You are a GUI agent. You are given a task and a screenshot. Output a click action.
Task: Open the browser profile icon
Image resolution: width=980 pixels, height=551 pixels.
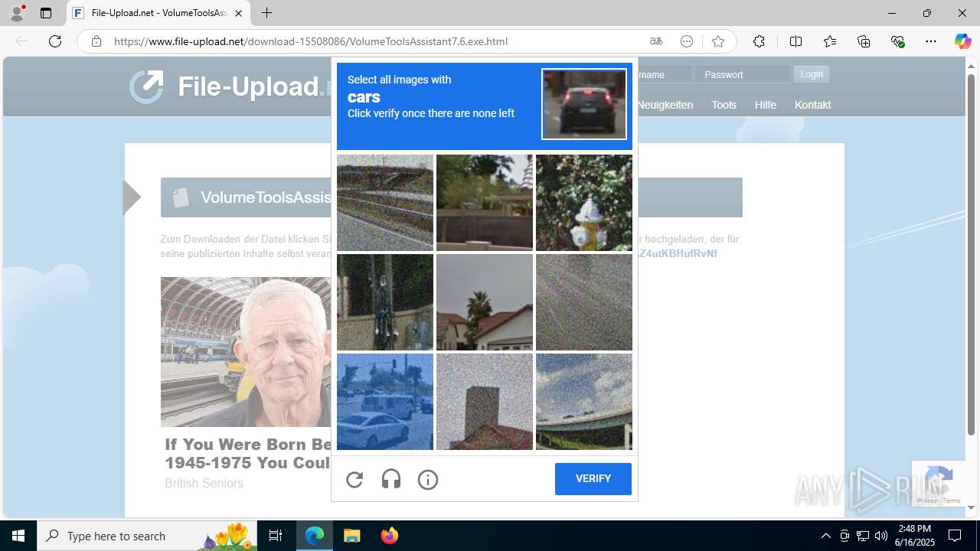coord(17,13)
